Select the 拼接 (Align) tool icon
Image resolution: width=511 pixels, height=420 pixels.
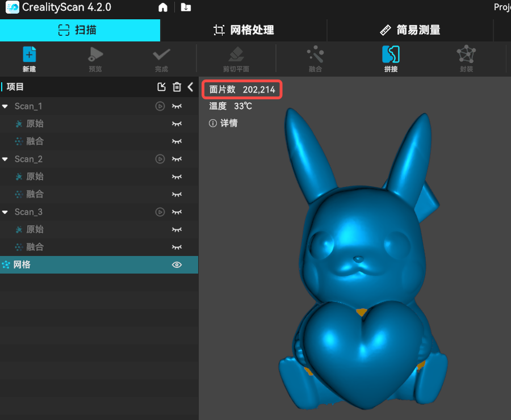pos(391,55)
